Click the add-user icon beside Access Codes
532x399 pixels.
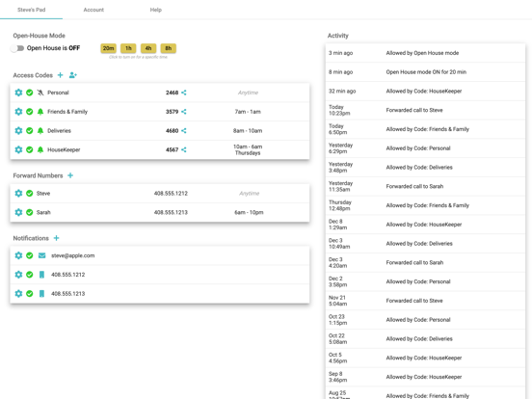point(73,75)
